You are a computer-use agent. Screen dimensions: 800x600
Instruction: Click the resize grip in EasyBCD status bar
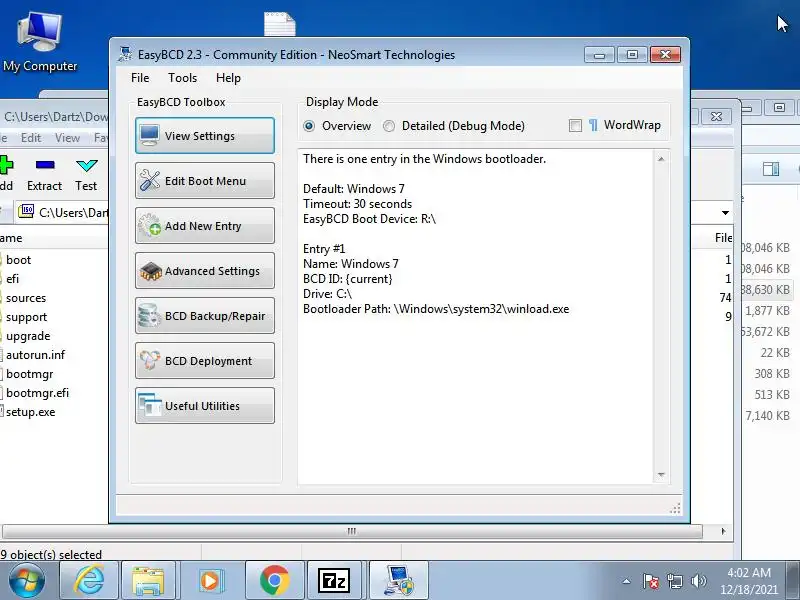(x=675, y=508)
